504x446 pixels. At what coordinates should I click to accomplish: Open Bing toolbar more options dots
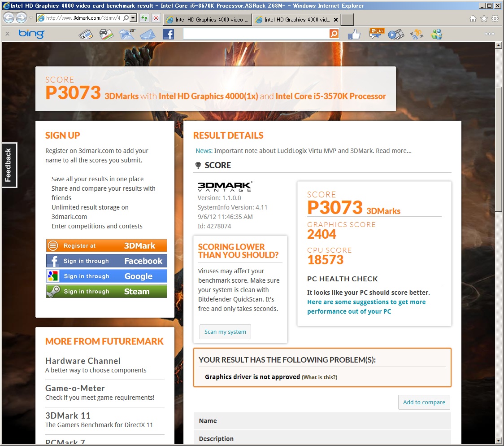coord(489,34)
